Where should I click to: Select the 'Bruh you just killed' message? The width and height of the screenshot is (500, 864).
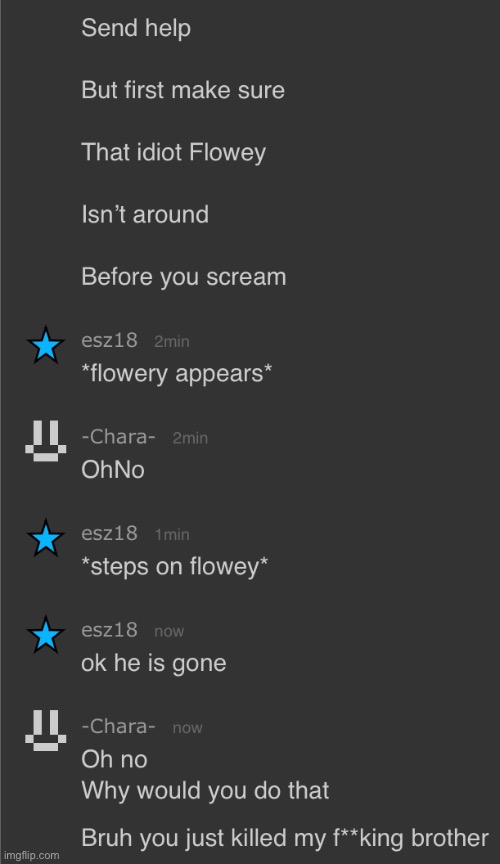coord(285,839)
